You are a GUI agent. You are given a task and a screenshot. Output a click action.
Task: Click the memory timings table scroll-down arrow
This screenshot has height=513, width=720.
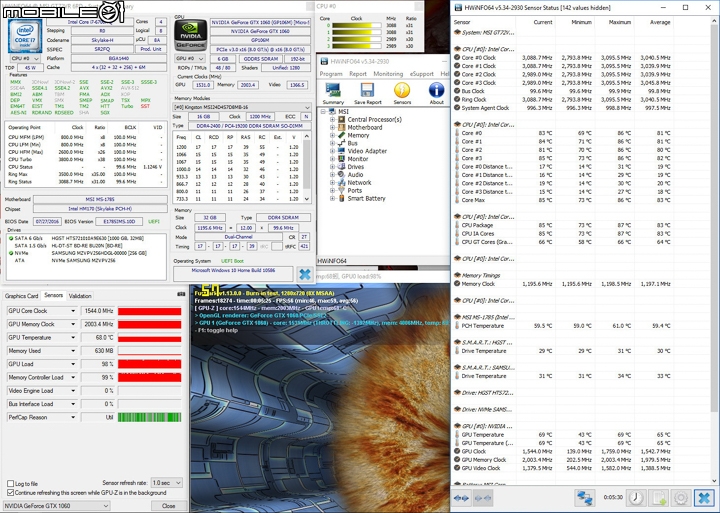click(307, 199)
